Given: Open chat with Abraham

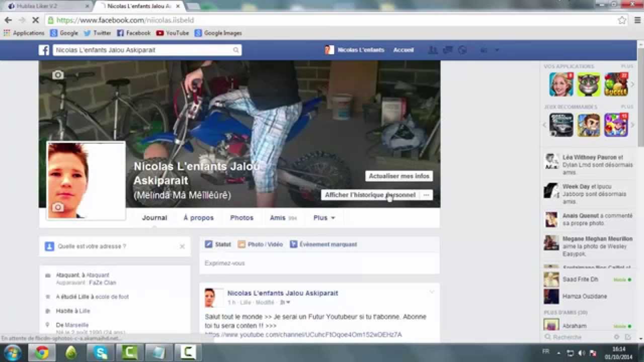Looking at the screenshot, I should [587, 325].
